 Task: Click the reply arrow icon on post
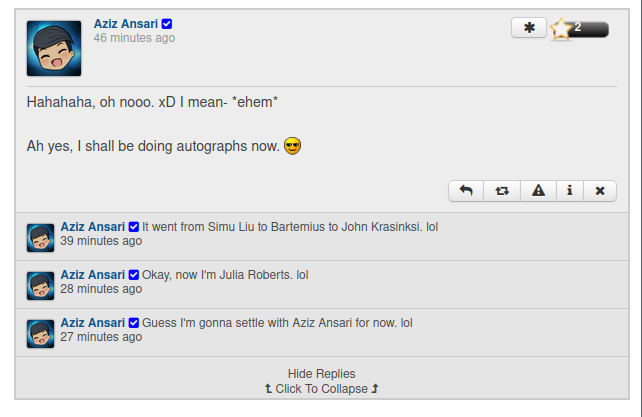tap(466, 191)
